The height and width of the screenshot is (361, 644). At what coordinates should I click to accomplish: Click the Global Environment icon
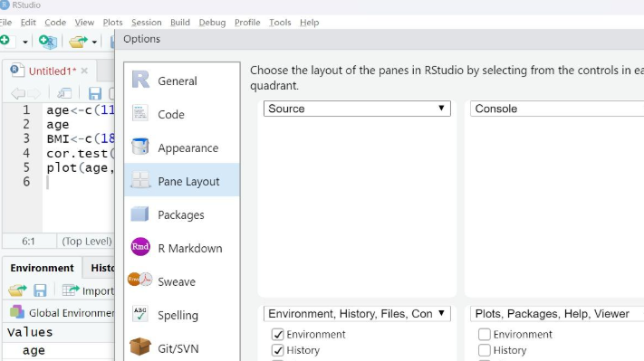17,312
